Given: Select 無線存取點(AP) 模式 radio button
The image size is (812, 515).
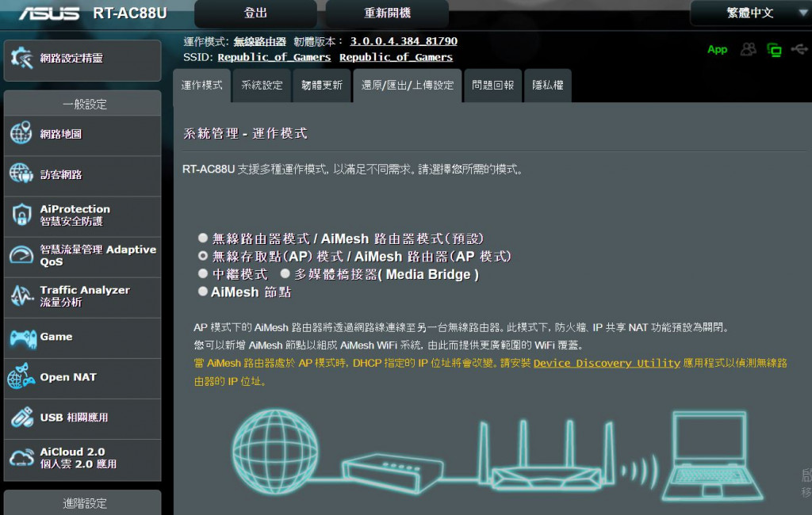Looking at the screenshot, I should (x=203, y=256).
